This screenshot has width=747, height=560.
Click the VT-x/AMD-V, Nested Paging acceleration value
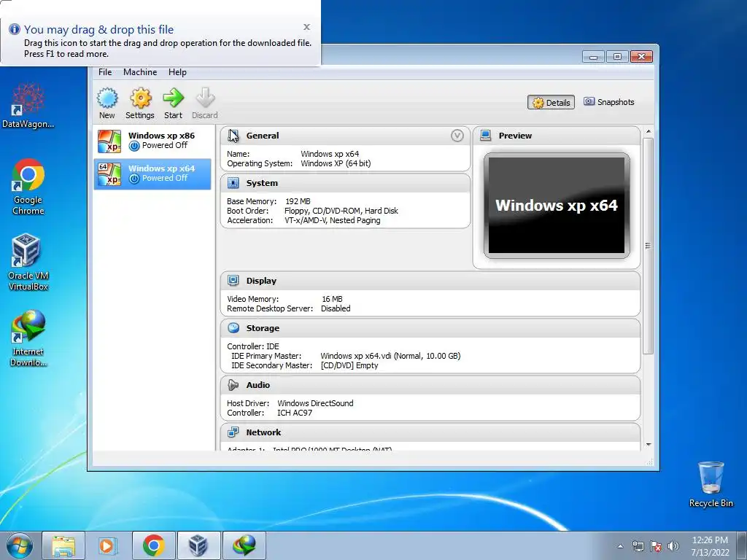[x=333, y=220]
